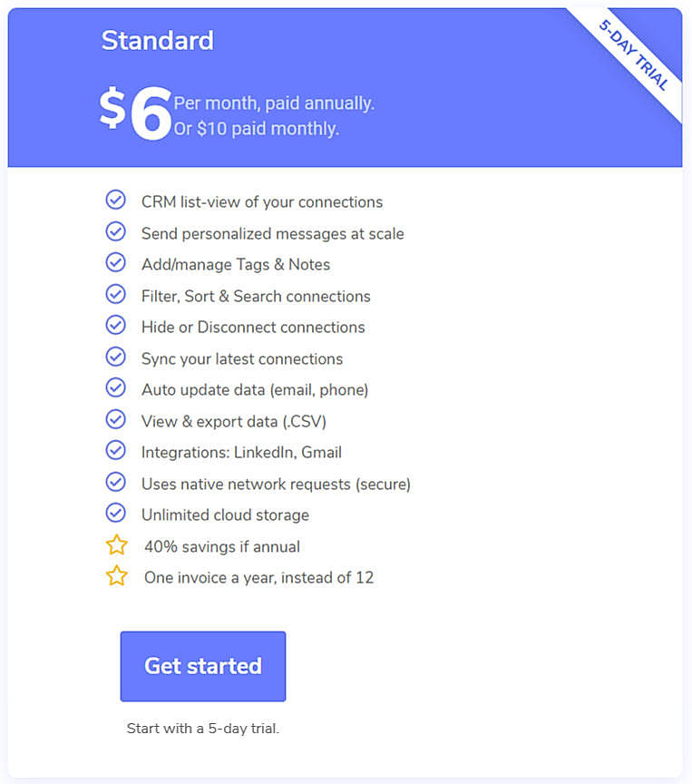Click the checkmark beside CRM list-view feature
692x784 pixels.
pos(116,200)
